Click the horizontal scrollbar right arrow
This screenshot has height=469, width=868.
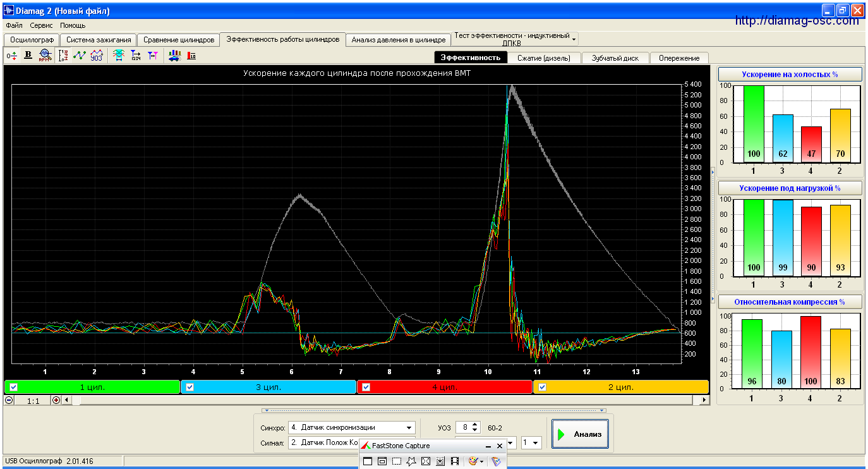click(x=704, y=400)
